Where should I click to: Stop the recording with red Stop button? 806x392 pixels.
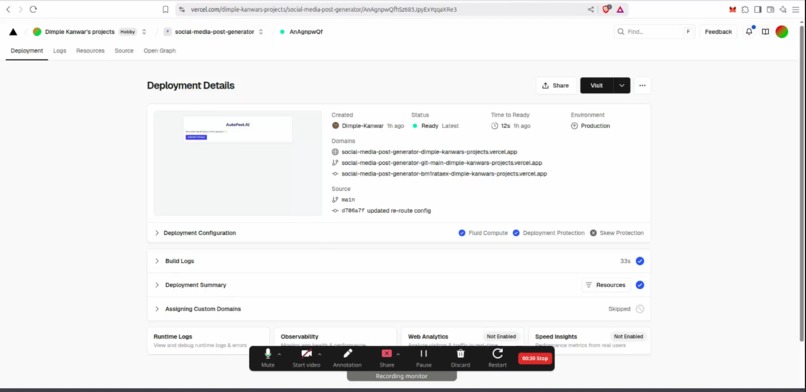[x=535, y=358]
